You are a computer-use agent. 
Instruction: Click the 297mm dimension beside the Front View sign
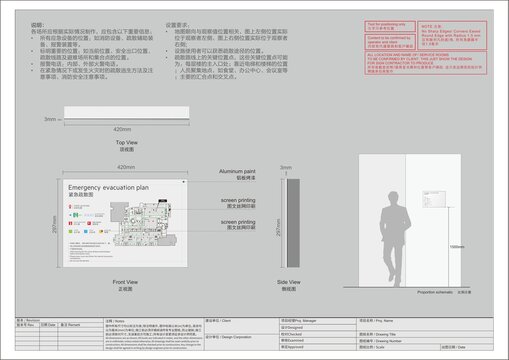click(x=54, y=224)
